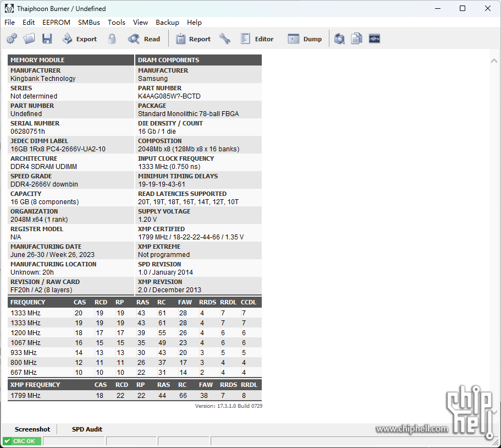The height and width of the screenshot is (448, 501).
Task: Click the 'DRAM COMPONENTS' section header
Action: click(199, 60)
